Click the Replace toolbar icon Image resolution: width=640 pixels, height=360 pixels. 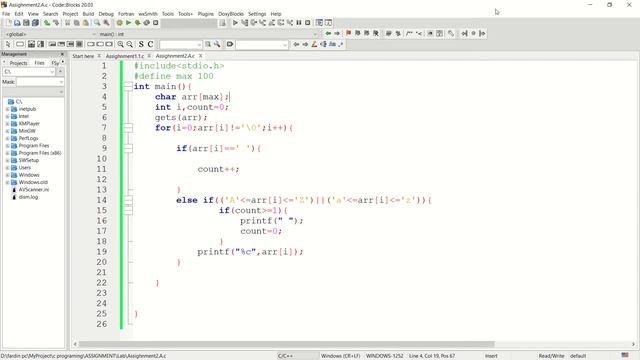pos(106,23)
